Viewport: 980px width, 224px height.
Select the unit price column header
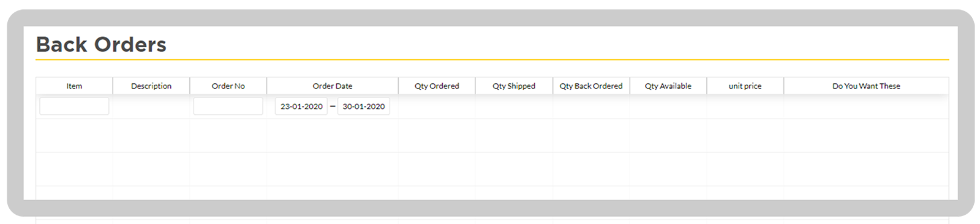(x=745, y=86)
